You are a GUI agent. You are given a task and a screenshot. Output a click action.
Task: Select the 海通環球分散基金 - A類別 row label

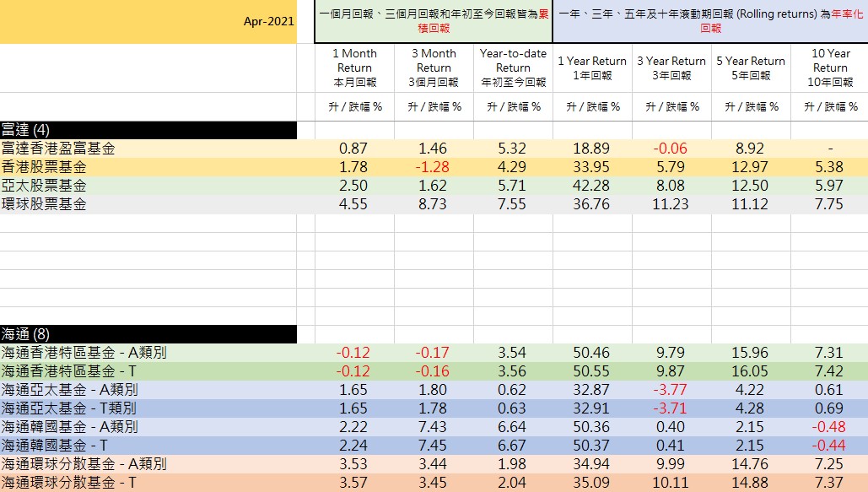point(148,464)
